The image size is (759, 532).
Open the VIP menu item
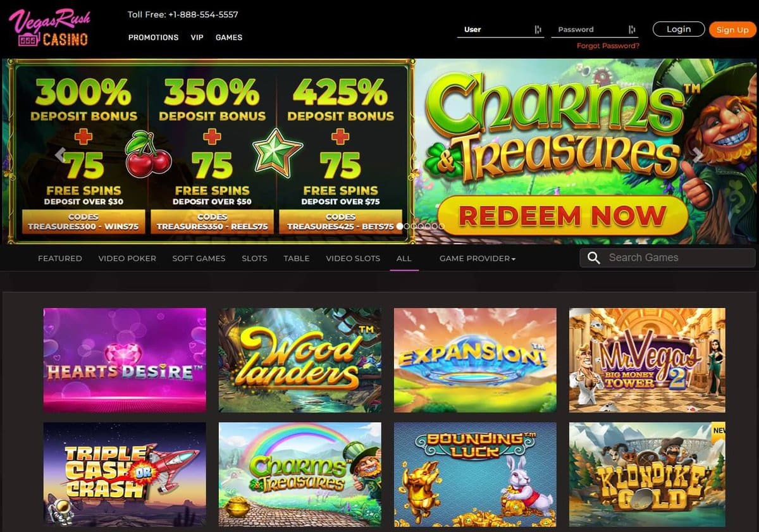tap(197, 37)
